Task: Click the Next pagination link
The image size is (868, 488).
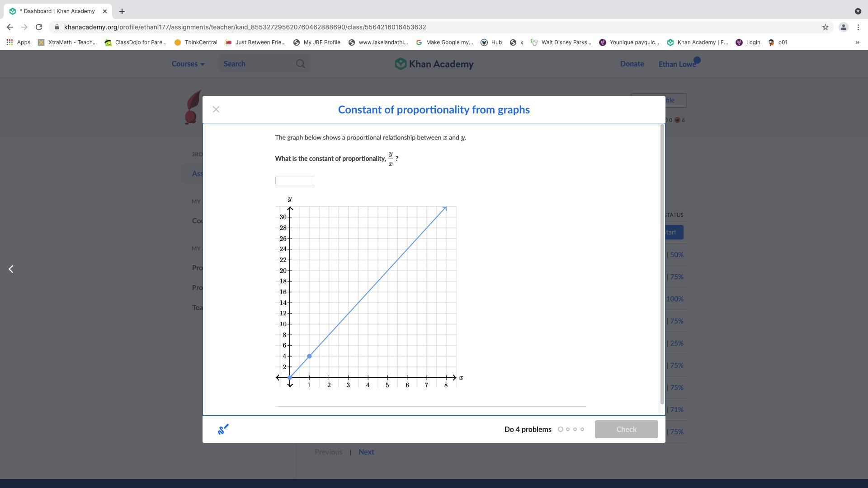Action: (x=366, y=452)
